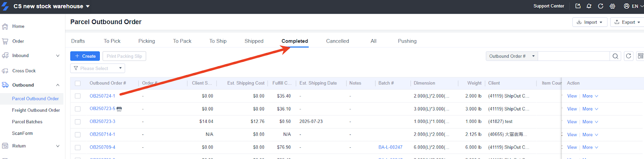This screenshot has width=644, height=159.
Task: Click the blue Create button
Action: tap(85, 56)
